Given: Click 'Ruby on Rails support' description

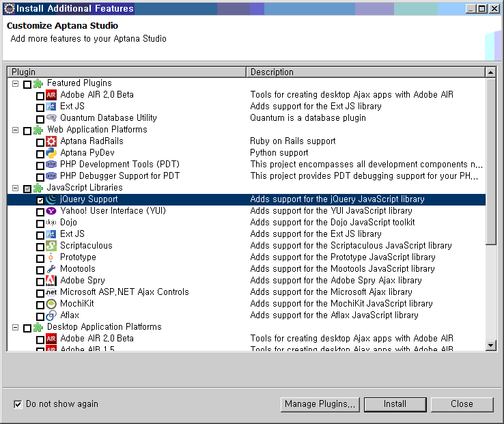Looking at the screenshot, I should pyautogui.click(x=293, y=141).
